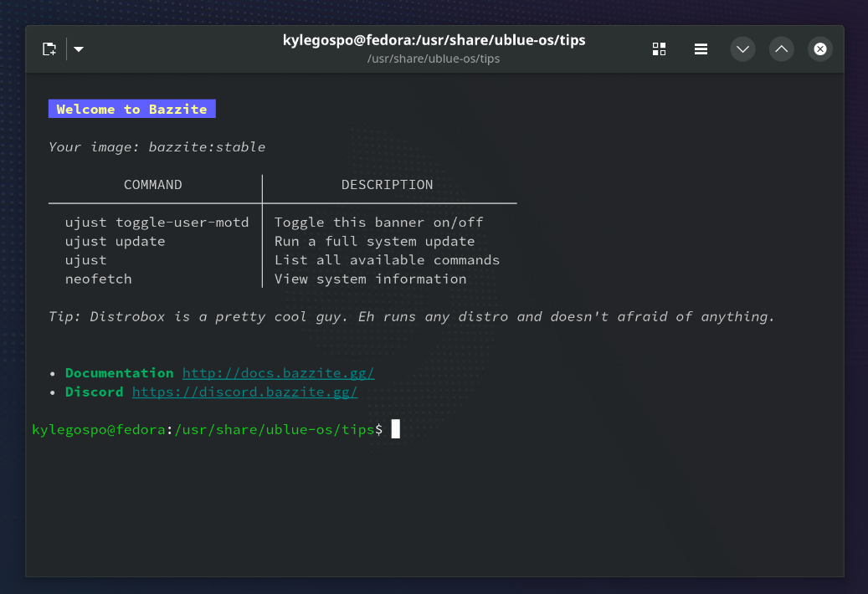Viewport: 868px width, 594px height.
Task: Minimize the terminal window
Action: click(742, 49)
